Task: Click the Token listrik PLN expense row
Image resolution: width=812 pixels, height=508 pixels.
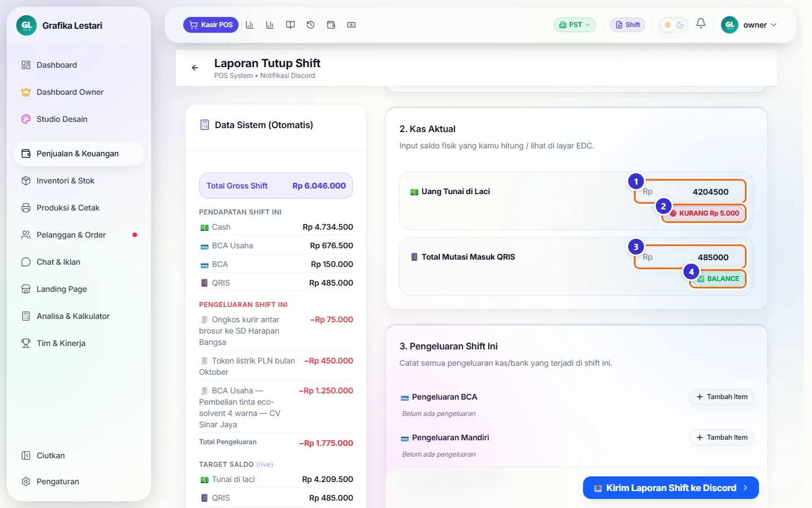Action: [276, 366]
